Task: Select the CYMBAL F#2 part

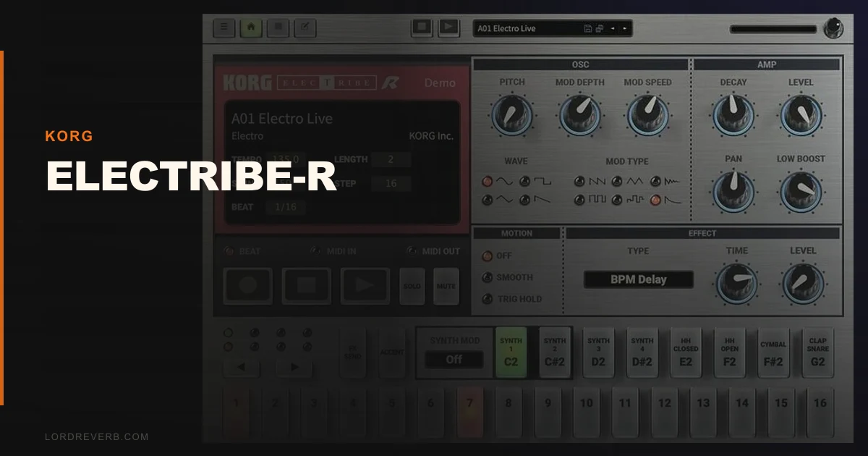Action: pyautogui.click(x=773, y=352)
